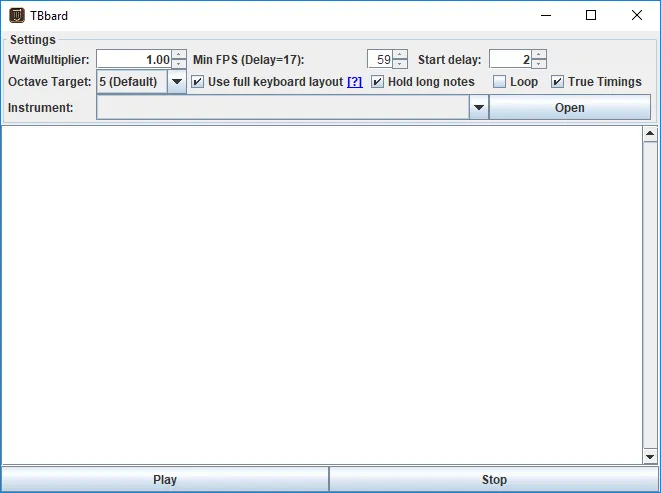Click the scrollbar up arrow
Viewport: 661px width, 493px height.
pos(650,134)
